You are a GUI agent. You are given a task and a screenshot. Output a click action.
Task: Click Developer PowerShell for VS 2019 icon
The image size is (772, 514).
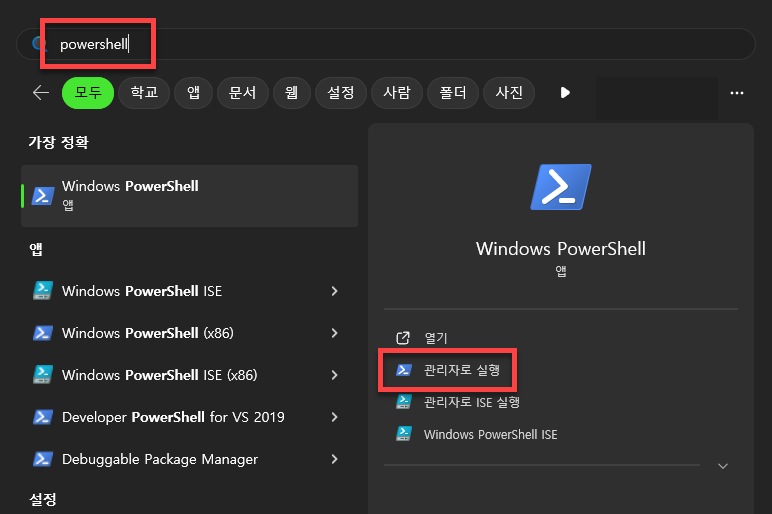(43, 418)
